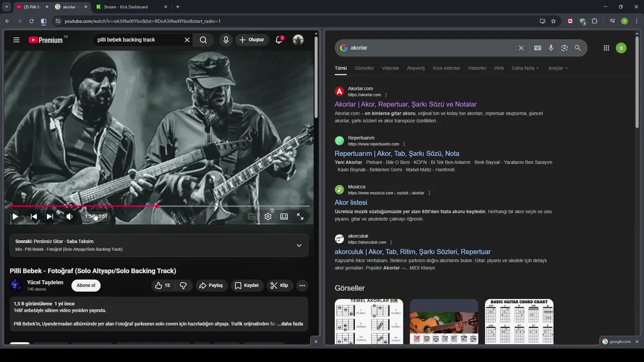Open player settings gear
The height and width of the screenshot is (362, 644).
268,217
